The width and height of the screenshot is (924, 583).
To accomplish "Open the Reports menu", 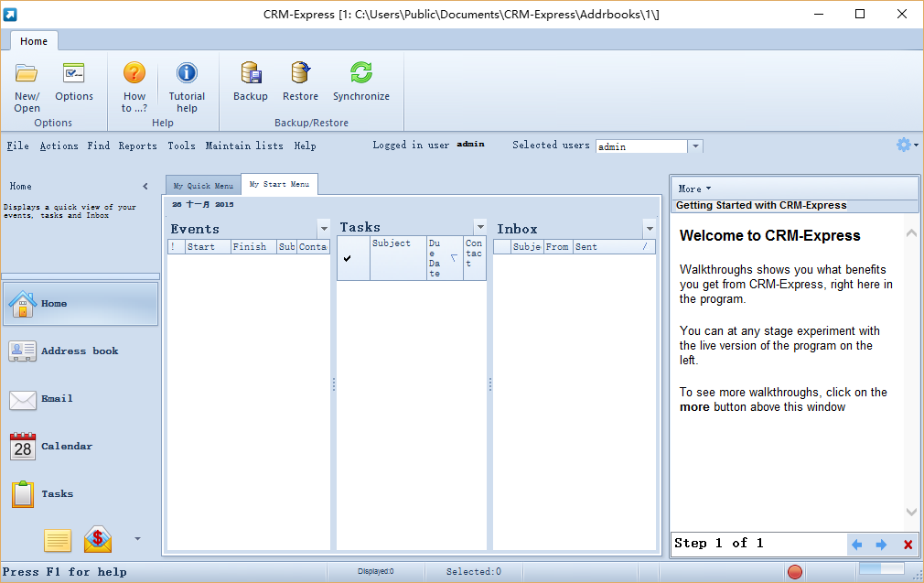I will click(x=137, y=146).
